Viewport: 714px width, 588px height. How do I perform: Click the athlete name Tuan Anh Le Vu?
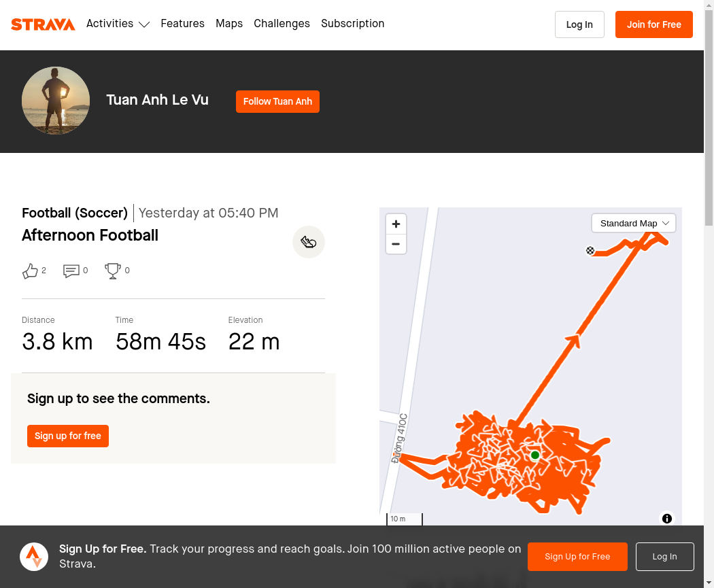[157, 100]
